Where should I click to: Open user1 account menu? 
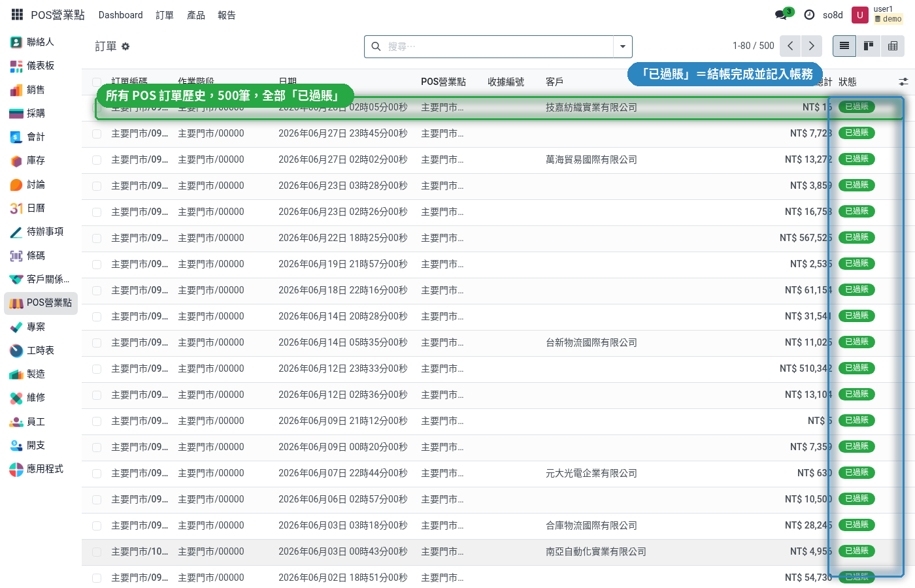878,14
